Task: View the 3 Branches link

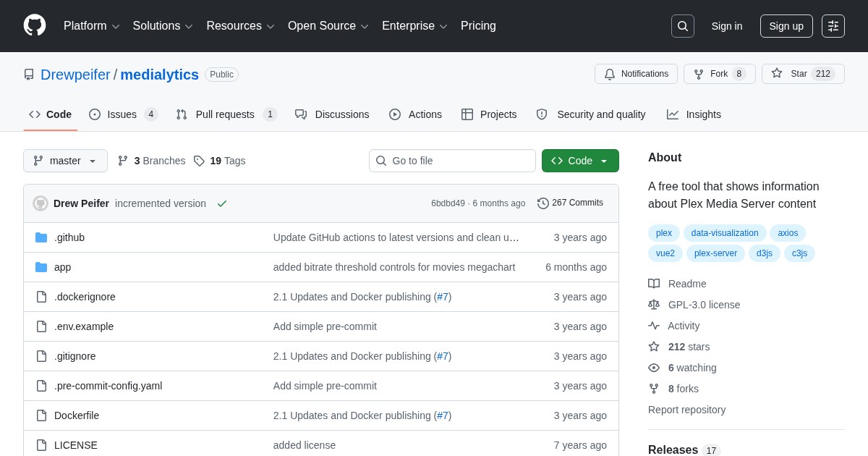Action: click(151, 161)
